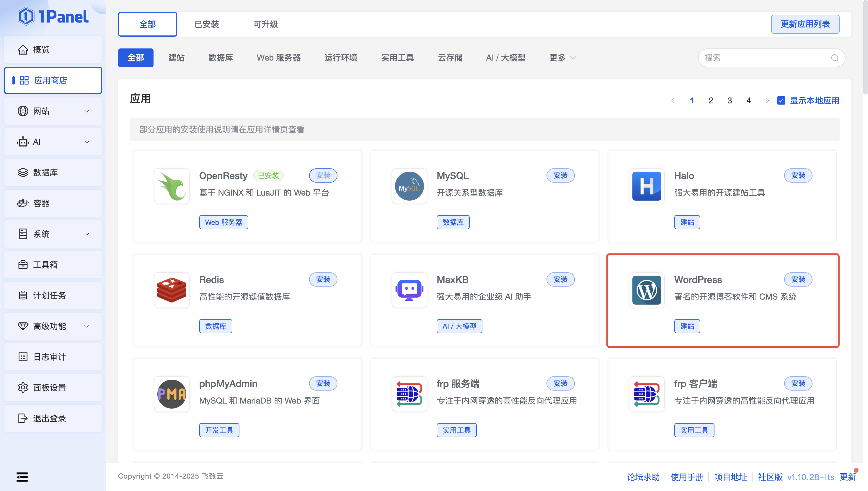Go to the next page arrow
The image size is (868, 491).
point(767,100)
